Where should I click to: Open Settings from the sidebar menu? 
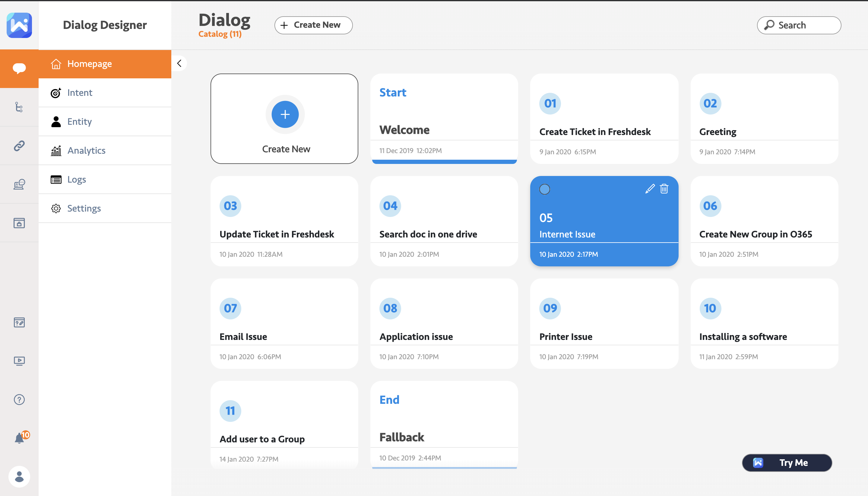84,209
